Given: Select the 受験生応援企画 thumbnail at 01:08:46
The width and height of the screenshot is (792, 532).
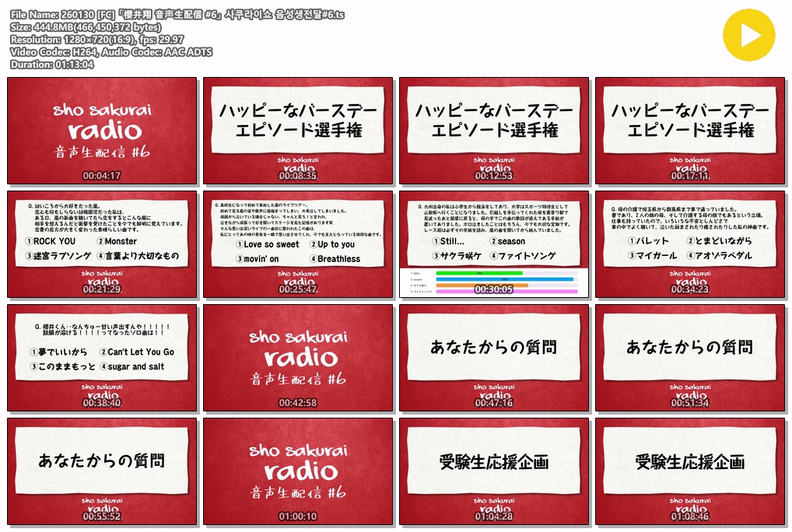Looking at the screenshot, I should [x=690, y=471].
